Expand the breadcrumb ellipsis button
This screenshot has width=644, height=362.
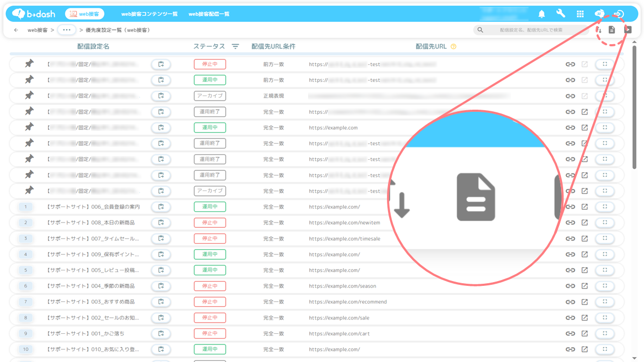(x=67, y=30)
